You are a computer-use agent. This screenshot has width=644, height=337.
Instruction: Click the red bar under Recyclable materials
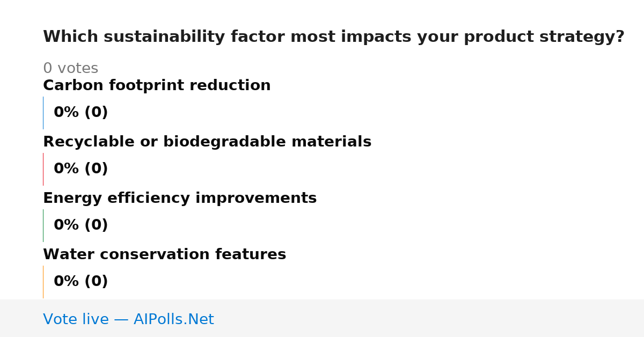[x=43, y=169]
